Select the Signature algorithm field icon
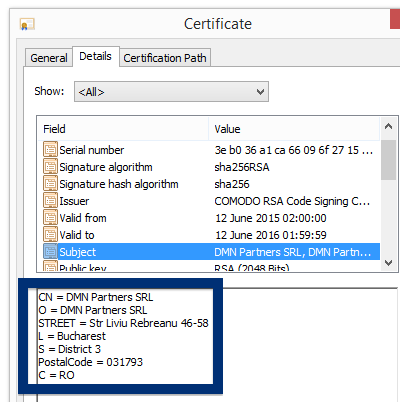Screen dimensions: 400x402 (x=50, y=167)
